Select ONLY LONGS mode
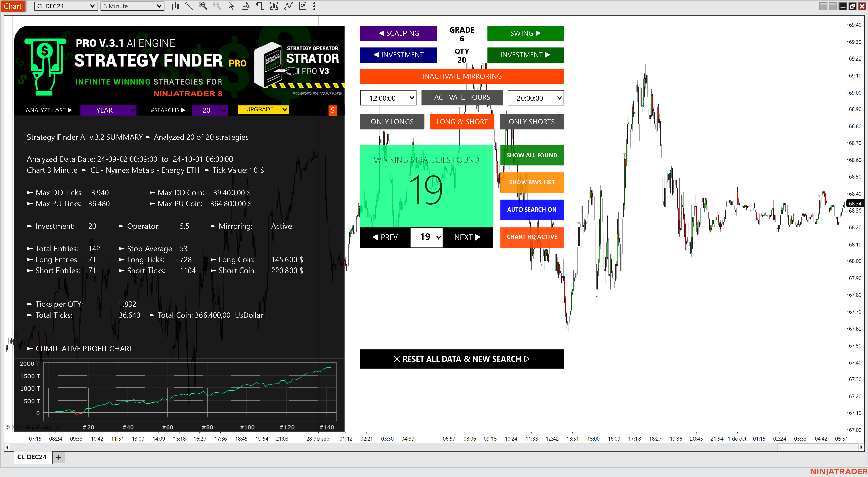 pos(392,122)
